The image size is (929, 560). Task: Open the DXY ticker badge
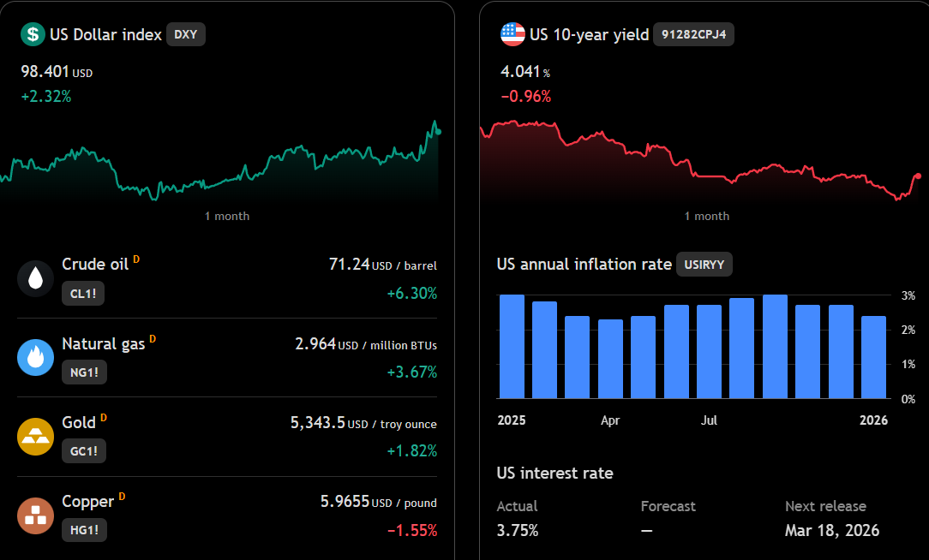click(185, 34)
